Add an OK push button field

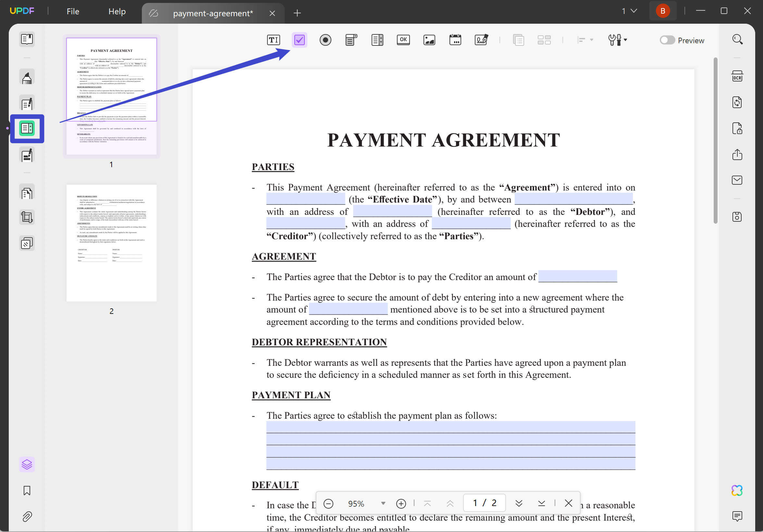coord(403,40)
